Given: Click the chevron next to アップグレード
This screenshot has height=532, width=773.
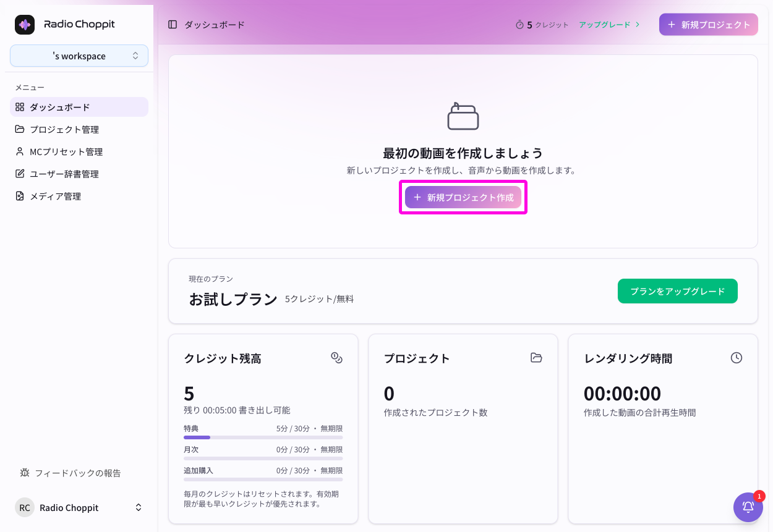Looking at the screenshot, I should click(x=638, y=25).
